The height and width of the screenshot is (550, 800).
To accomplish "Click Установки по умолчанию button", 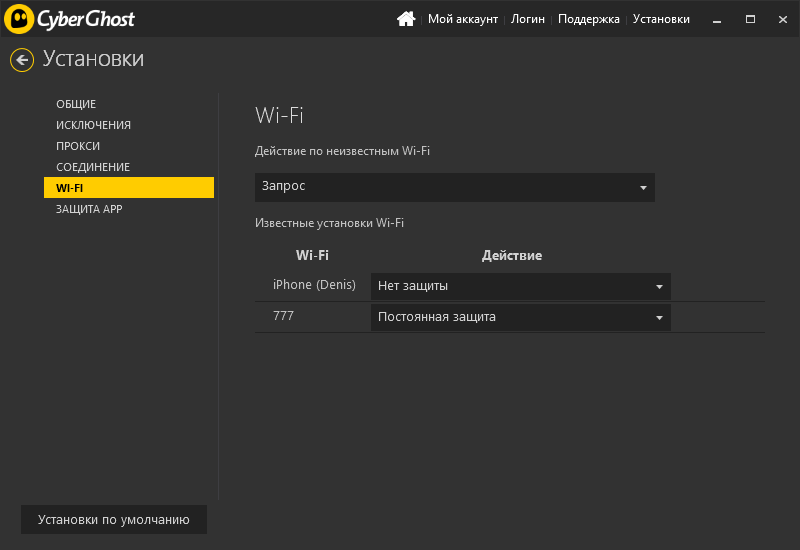I will pos(114,519).
